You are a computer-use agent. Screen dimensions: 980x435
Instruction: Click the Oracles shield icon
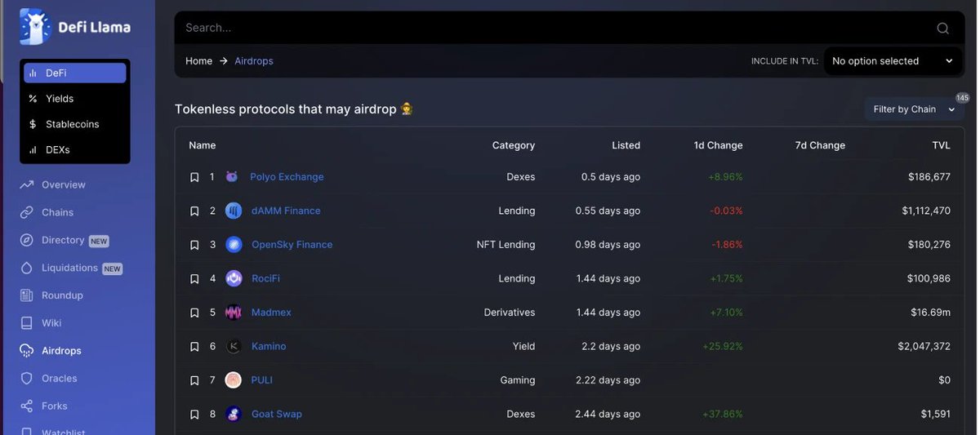(27, 379)
